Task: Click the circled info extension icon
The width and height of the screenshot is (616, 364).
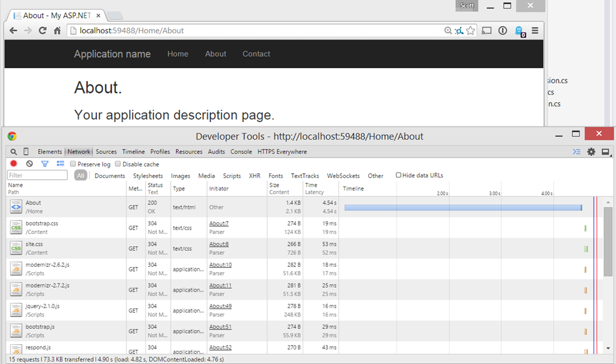Action: pos(503,31)
